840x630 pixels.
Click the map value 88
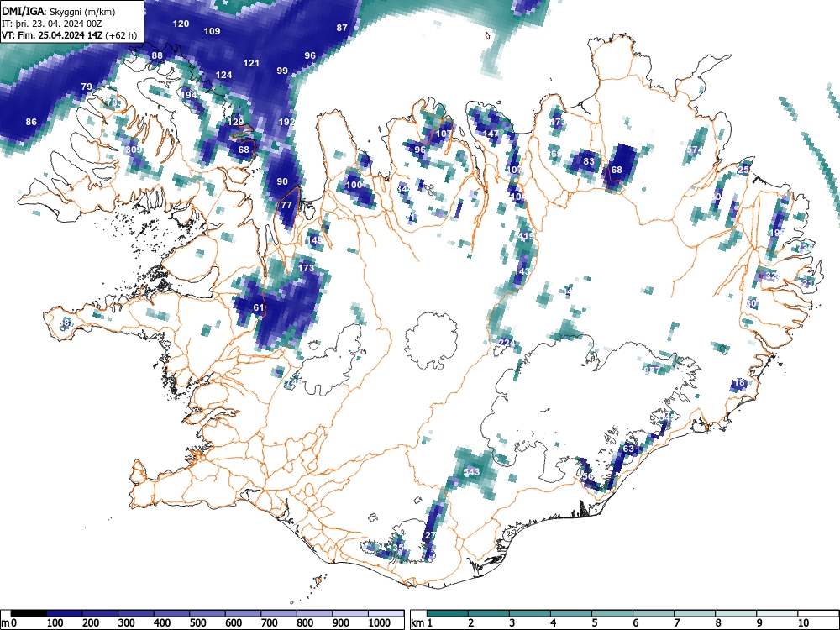point(157,55)
